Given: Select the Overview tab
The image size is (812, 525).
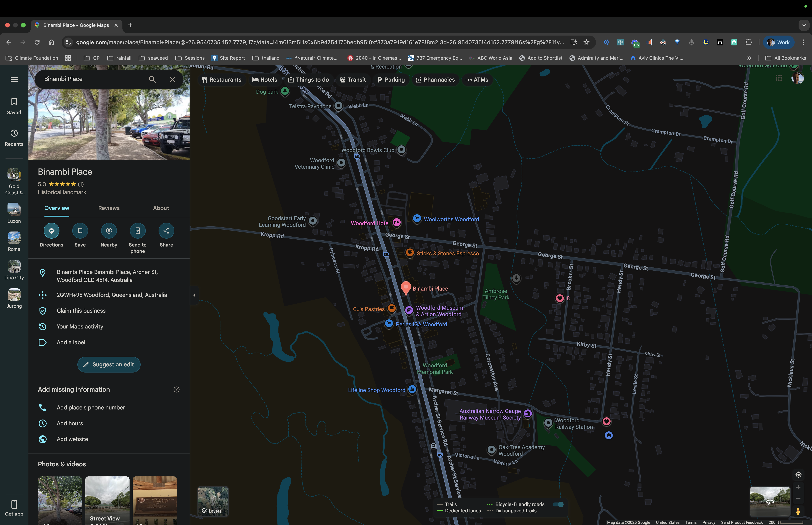Looking at the screenshot, I should click(x=56, y=208).
